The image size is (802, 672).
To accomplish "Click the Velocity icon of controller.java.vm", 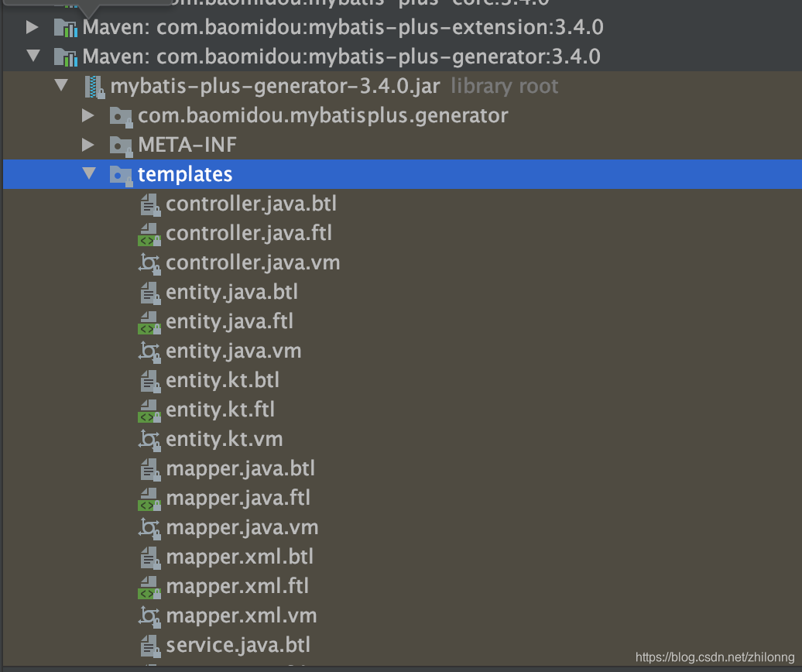I will click(x=149, y=264).
